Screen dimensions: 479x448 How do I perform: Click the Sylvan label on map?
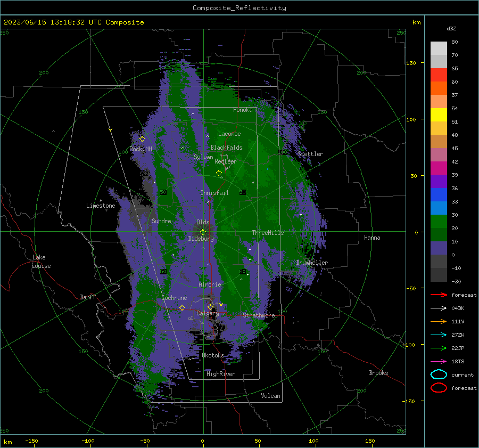click(x=203, y=157)
